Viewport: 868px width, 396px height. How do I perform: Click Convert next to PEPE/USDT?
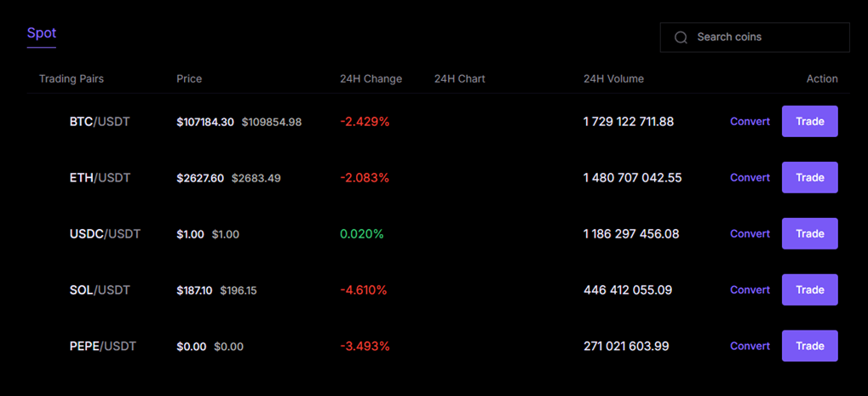[750, 346]
